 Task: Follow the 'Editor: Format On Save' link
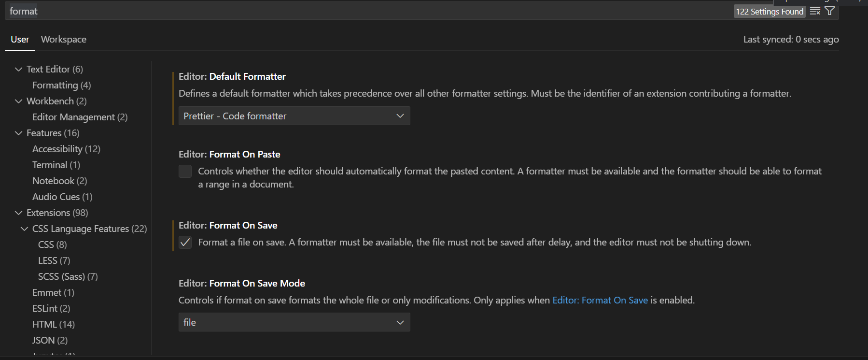tap(600, 300)
